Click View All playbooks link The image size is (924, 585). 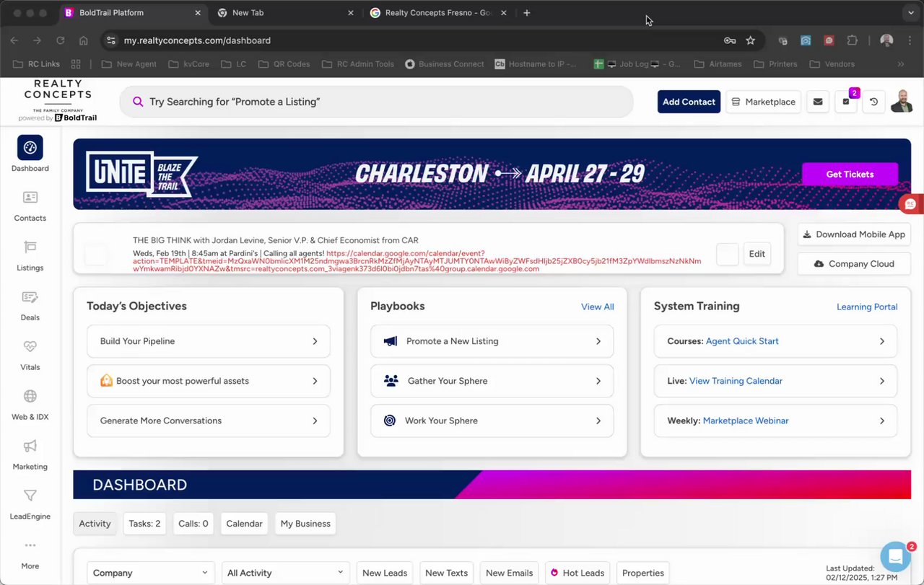click(598, 307)
